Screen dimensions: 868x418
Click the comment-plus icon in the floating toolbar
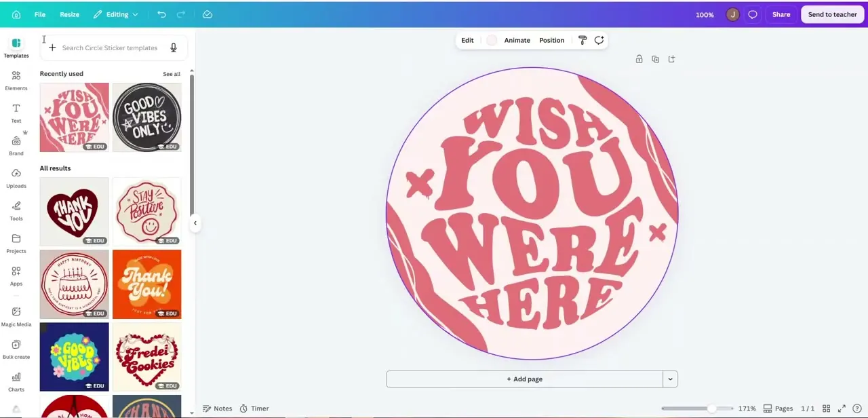(599, 40)
